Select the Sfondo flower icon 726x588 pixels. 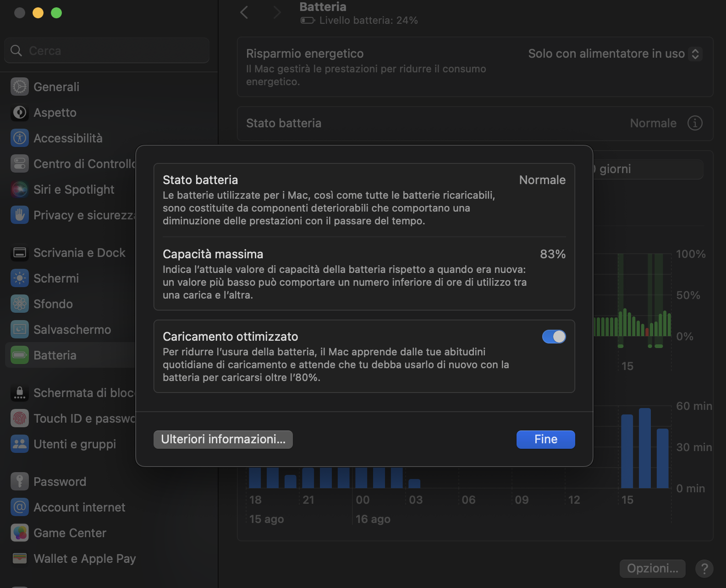(20, 304)
